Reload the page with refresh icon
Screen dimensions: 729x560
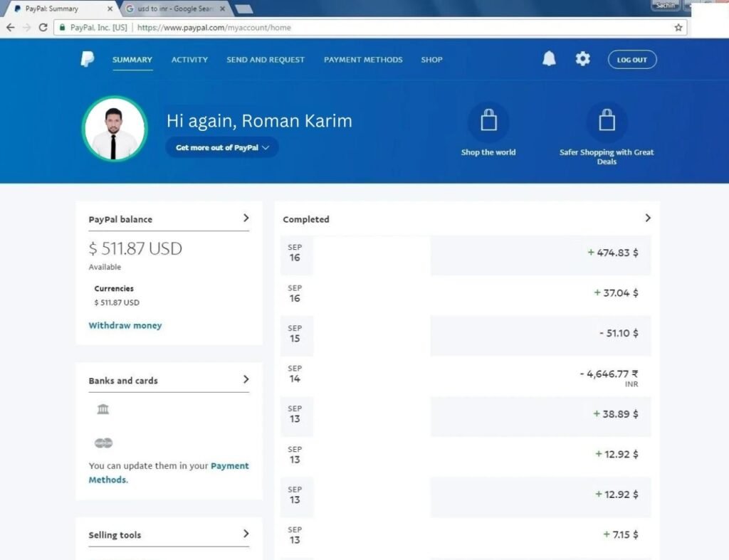pyautogui.click(x=43, y=28)
